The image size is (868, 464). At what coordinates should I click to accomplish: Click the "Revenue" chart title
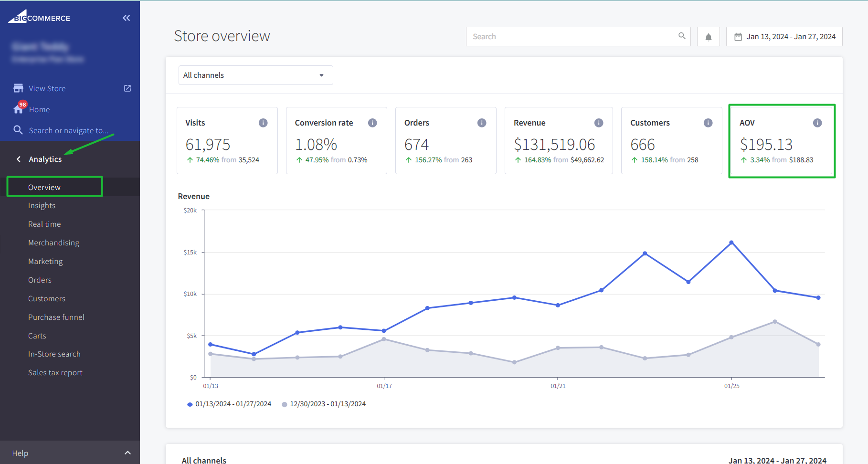coord(194,196)
